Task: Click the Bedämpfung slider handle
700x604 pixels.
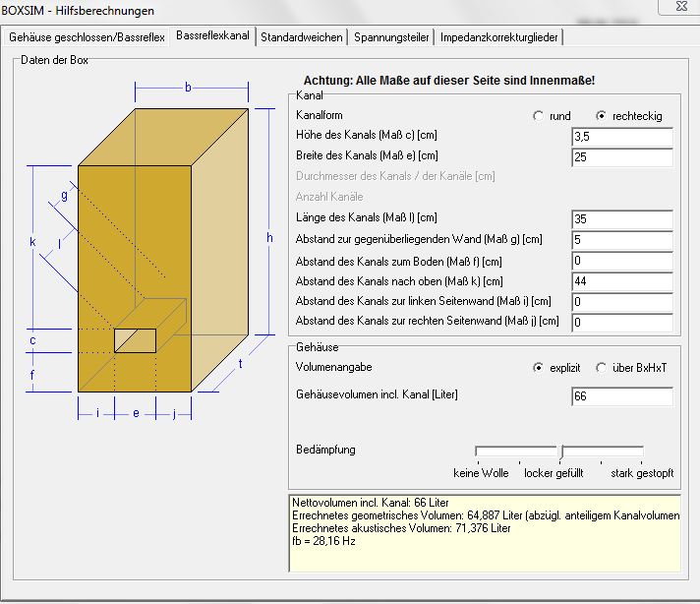Action: (560, 452)
